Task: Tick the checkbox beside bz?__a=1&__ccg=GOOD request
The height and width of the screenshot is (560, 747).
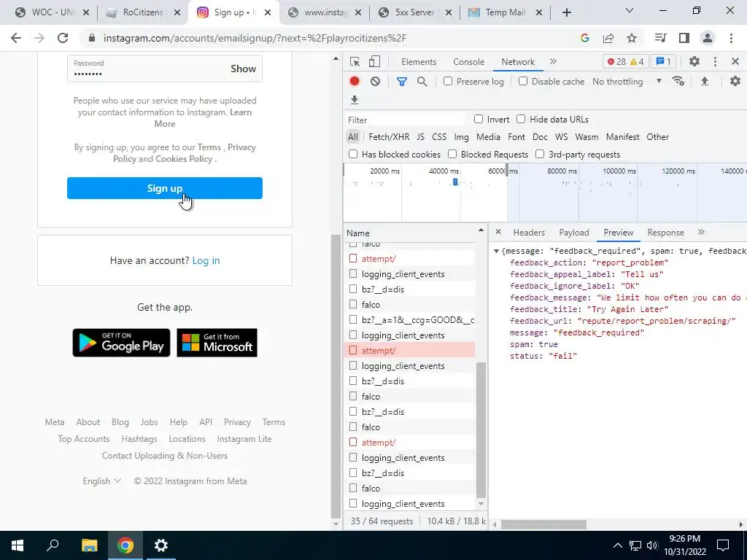Action: (353, 319)
